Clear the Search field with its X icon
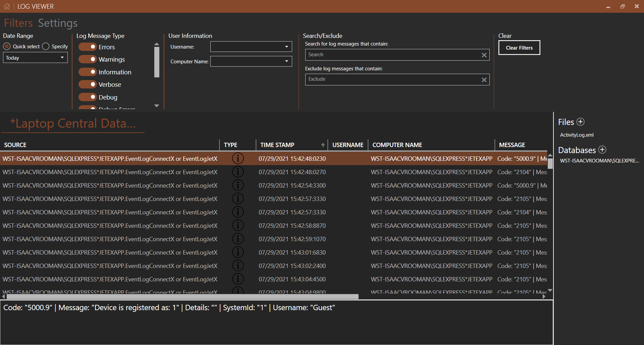 [x=484, y=55]
